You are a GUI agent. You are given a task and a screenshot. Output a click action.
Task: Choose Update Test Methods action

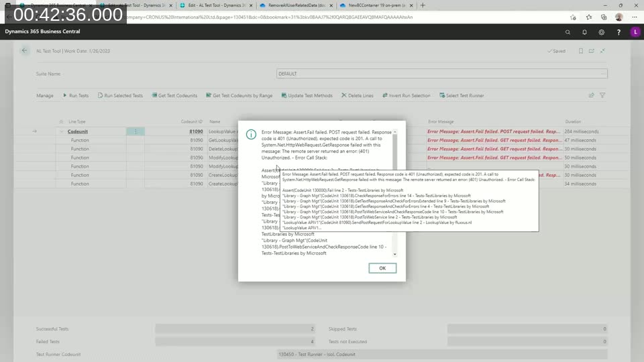click(x=307, y=96)
